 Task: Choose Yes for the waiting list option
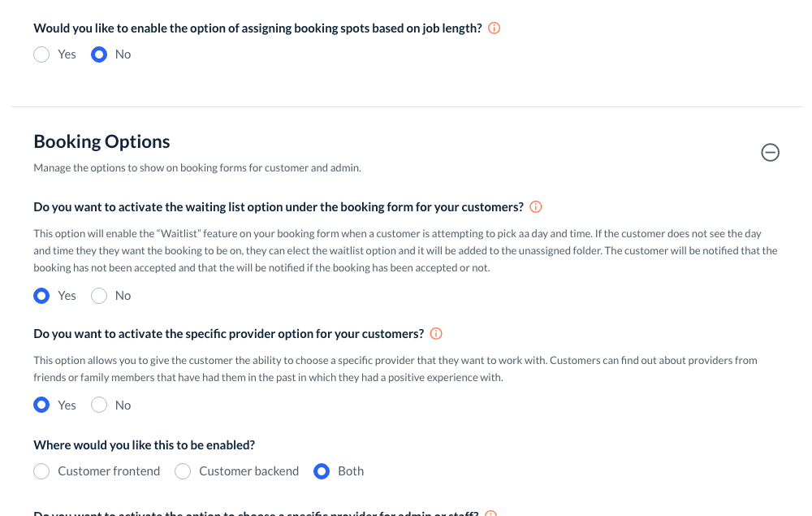tap(41, 296)
